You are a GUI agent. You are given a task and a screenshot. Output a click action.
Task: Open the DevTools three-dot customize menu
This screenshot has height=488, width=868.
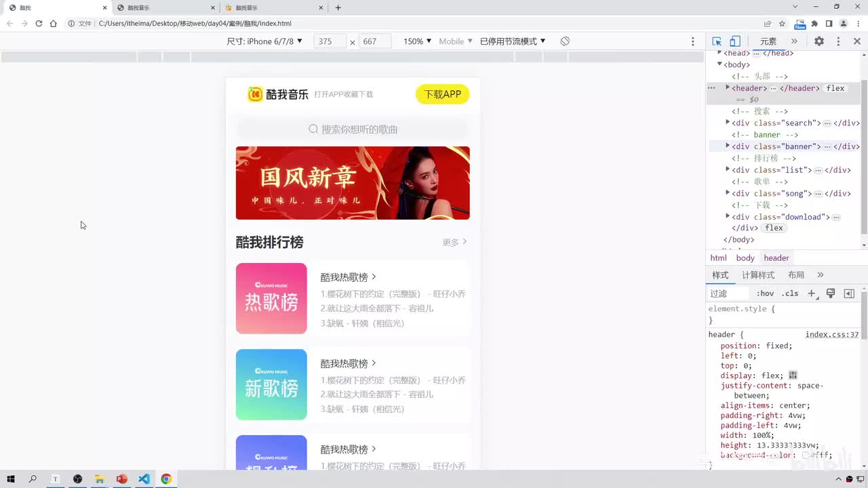click(838, 41)
